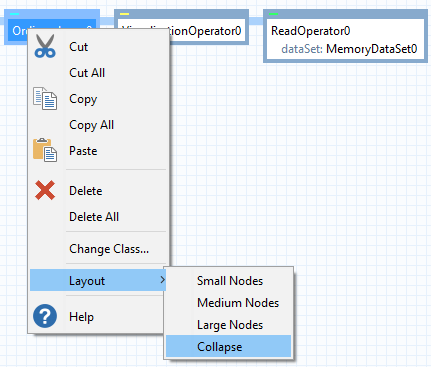
Task: Choose Cut from the context menu
Action: (98, 47)
